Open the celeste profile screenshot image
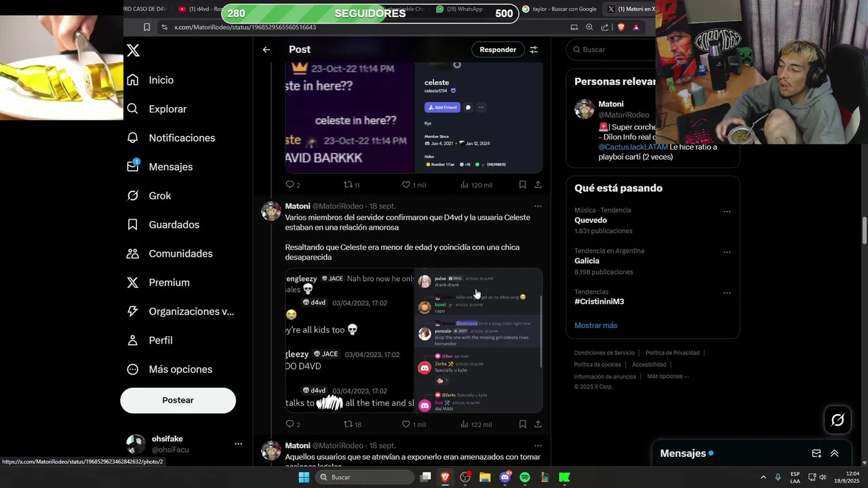Screen dimensions: 868x488 click(x=479, y=117)
